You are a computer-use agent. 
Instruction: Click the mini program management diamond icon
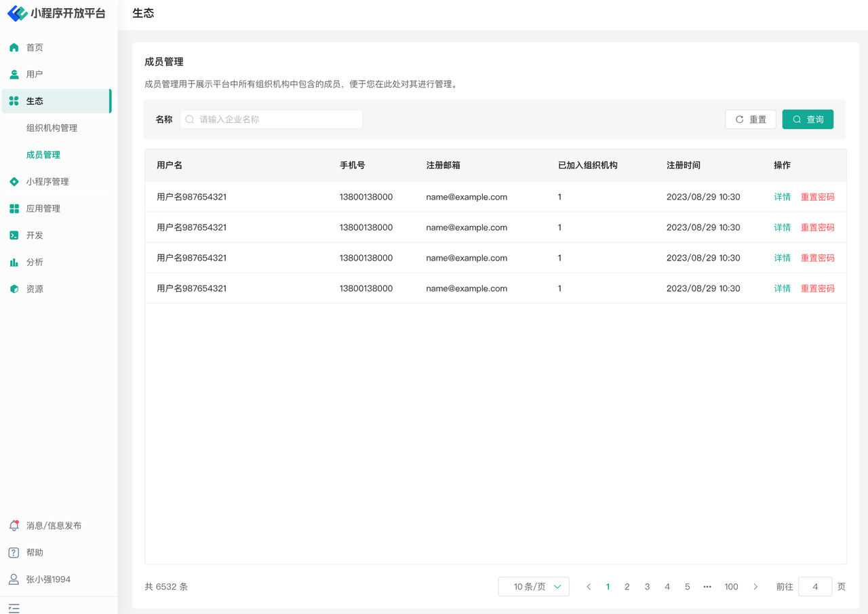pyautogui.click(x=14, y=182)
